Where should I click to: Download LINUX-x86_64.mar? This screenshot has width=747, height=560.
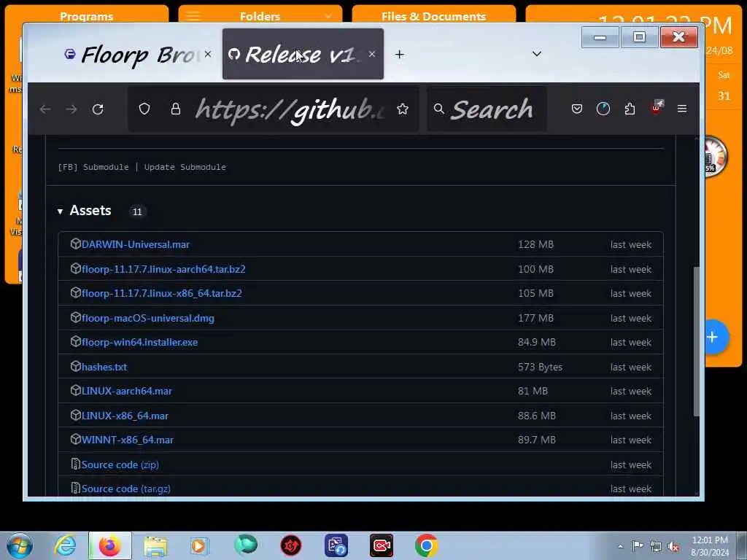click(124, 416)
